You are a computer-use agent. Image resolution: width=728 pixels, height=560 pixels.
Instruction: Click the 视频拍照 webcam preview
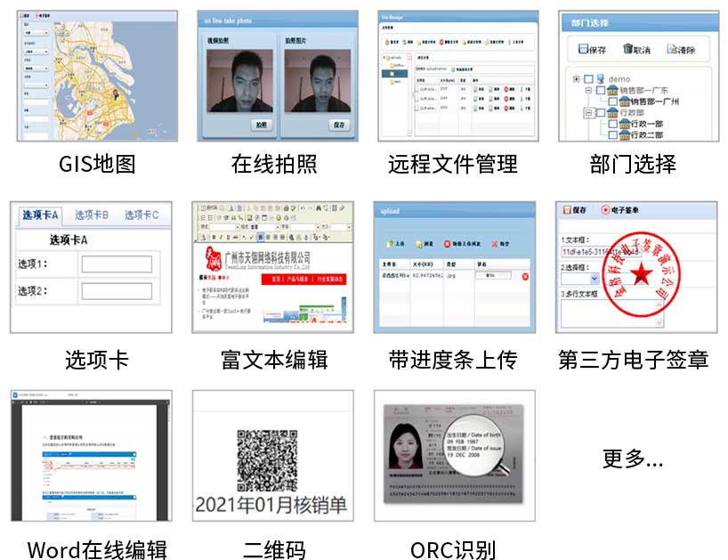239,81
